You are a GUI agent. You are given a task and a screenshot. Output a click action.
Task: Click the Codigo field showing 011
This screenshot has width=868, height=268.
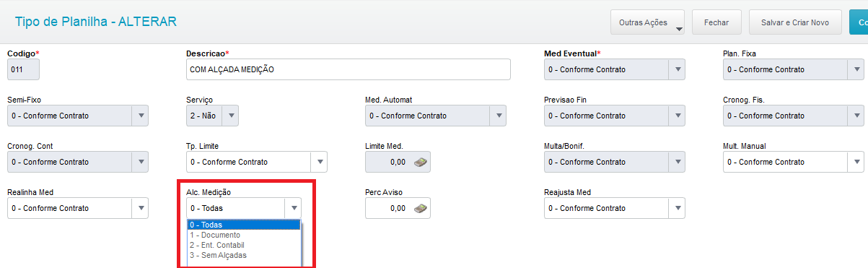tap(23, 69)
